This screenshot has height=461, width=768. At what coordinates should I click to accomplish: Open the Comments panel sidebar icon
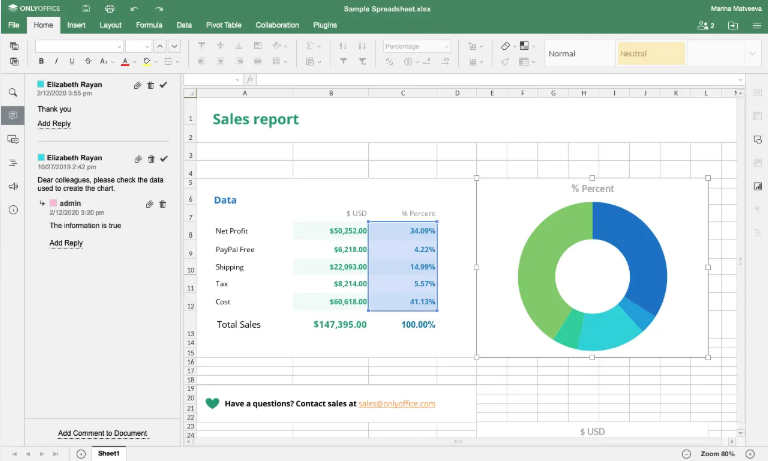(13, 116)
